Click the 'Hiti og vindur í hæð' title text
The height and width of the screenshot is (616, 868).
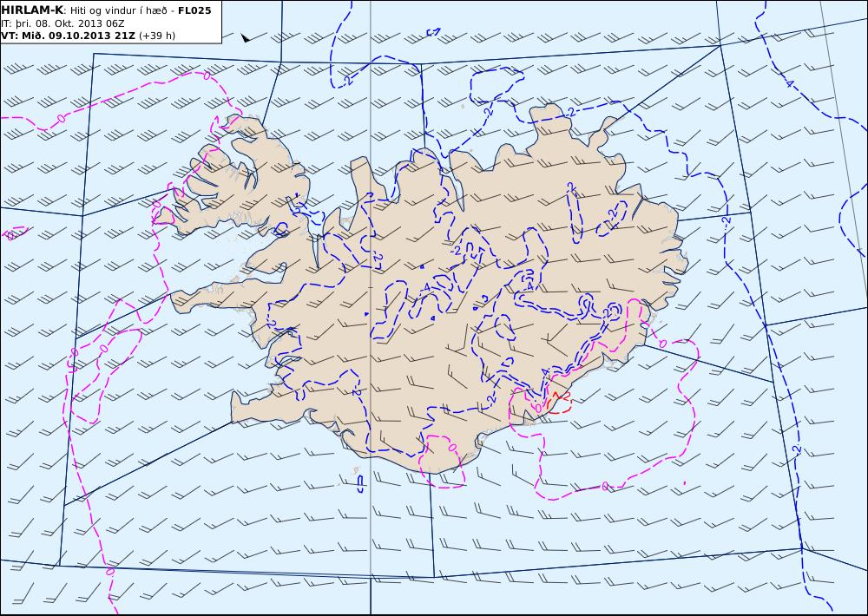pos(118,10)
